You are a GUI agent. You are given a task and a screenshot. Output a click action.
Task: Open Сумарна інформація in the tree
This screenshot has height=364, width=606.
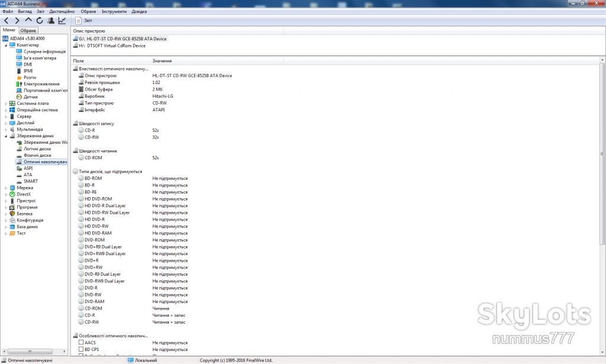click(41, 51)
